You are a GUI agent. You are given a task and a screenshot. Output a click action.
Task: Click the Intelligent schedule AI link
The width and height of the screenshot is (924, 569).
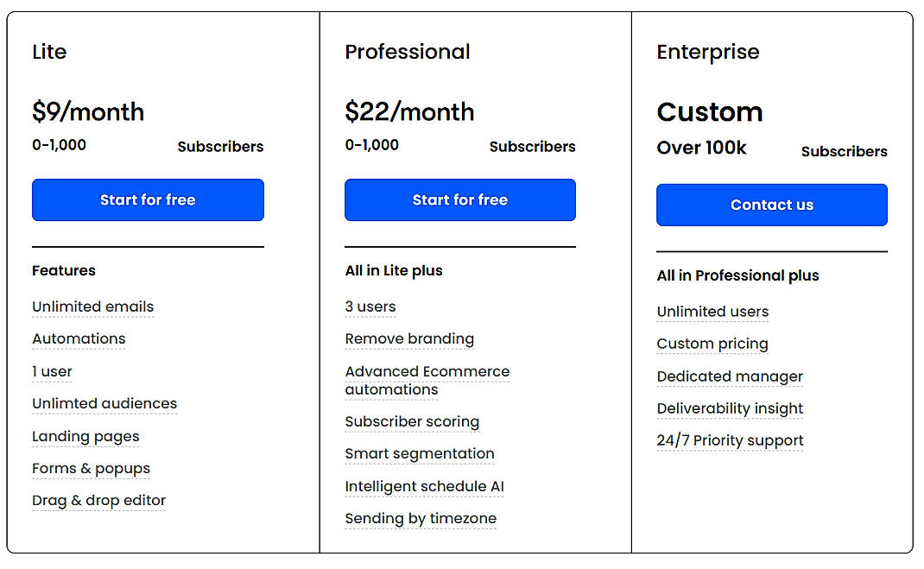[x=425, y=486]
